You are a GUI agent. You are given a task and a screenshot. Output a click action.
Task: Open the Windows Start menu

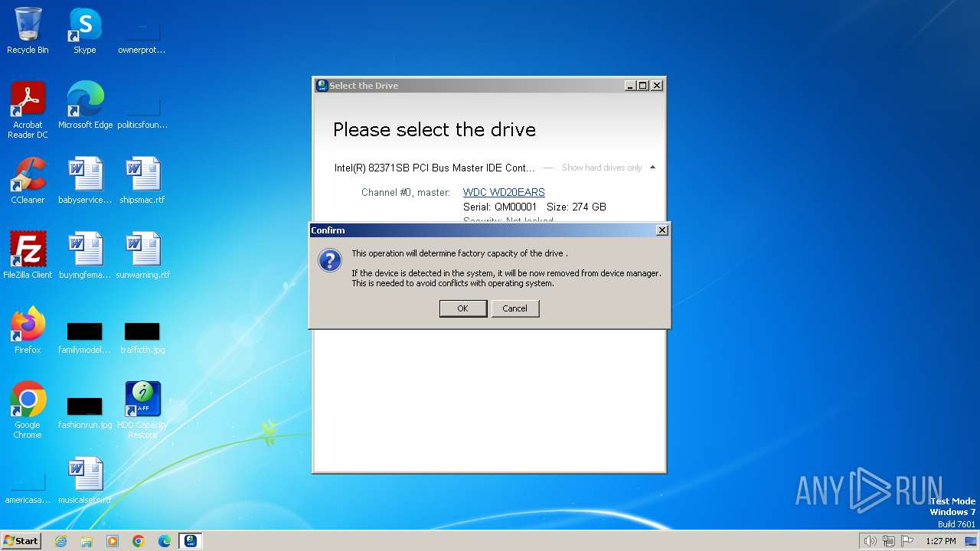pos(21,541)
